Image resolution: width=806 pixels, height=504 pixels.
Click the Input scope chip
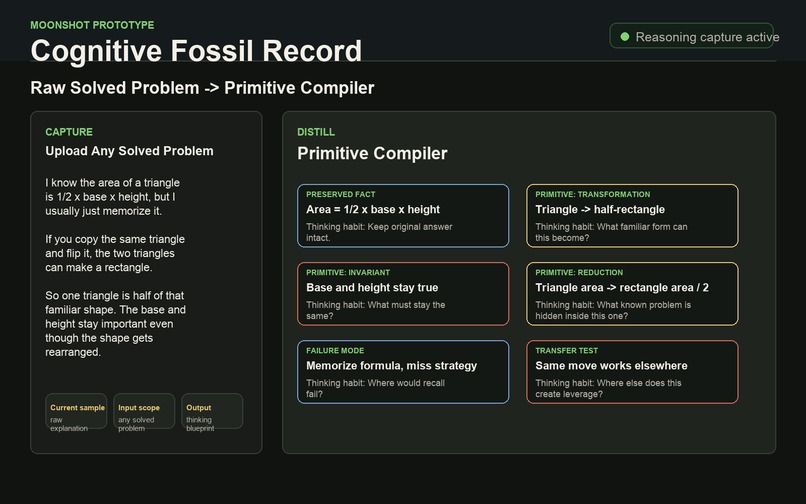[144, 411]
